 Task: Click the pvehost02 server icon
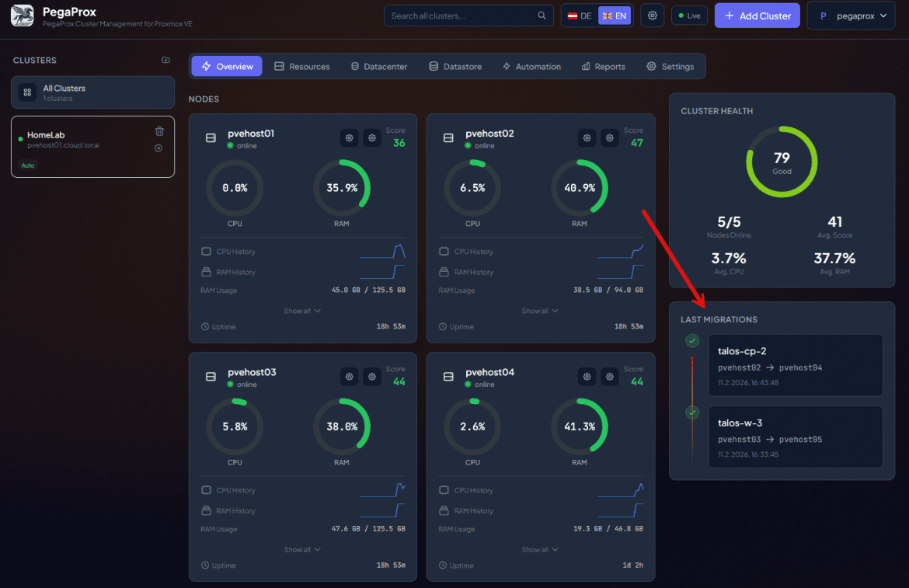point(448,138)
